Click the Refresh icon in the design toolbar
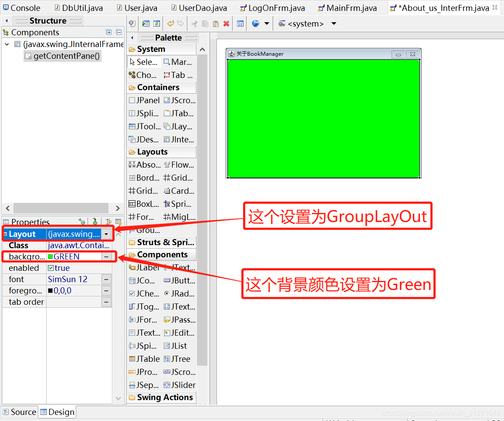504x421 pixels. (156, 24)
